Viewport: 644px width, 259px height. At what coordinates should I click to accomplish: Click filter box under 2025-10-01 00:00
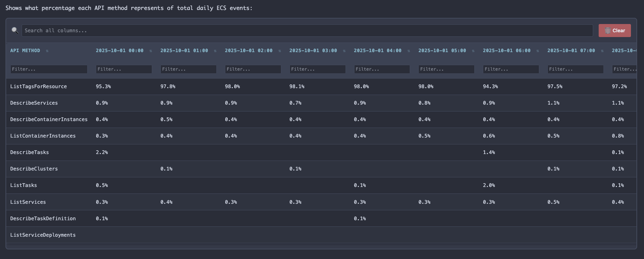tap(124, 69)
